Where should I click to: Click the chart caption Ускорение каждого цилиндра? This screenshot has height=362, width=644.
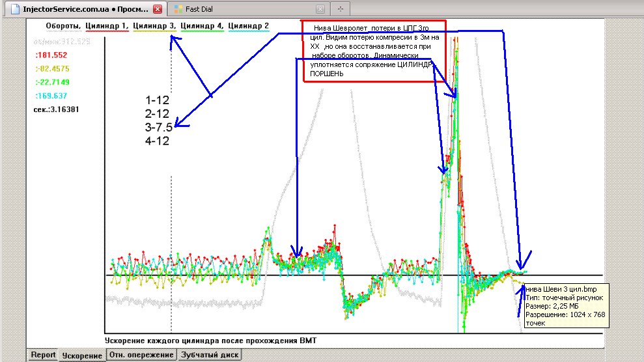[x=210, y=341]
